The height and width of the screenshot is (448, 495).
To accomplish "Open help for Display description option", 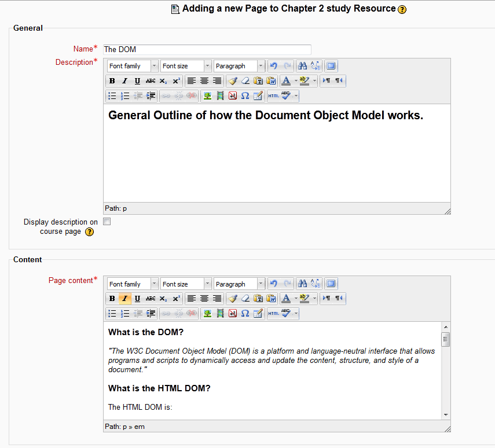I will coord(90,232).
